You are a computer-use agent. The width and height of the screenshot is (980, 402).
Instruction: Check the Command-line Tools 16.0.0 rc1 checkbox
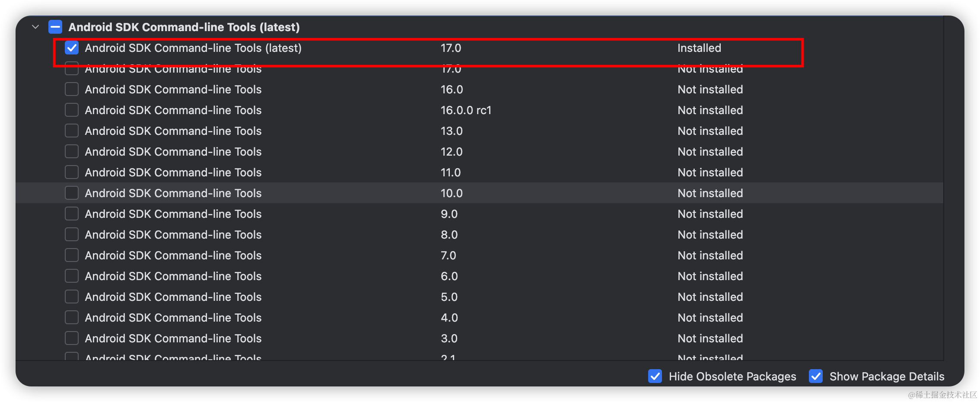[x=72, y=110]
